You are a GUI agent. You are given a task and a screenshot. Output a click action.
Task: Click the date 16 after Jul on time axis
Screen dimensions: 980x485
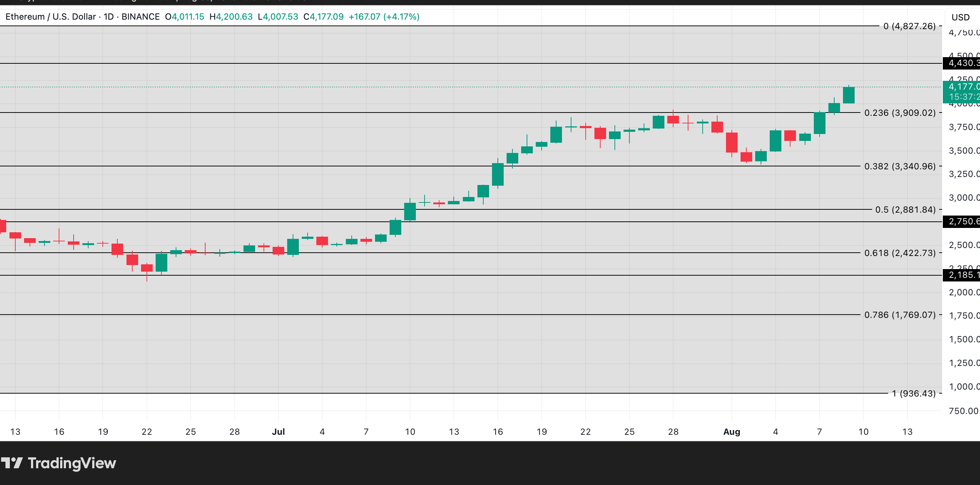click(x=497, y=432)
